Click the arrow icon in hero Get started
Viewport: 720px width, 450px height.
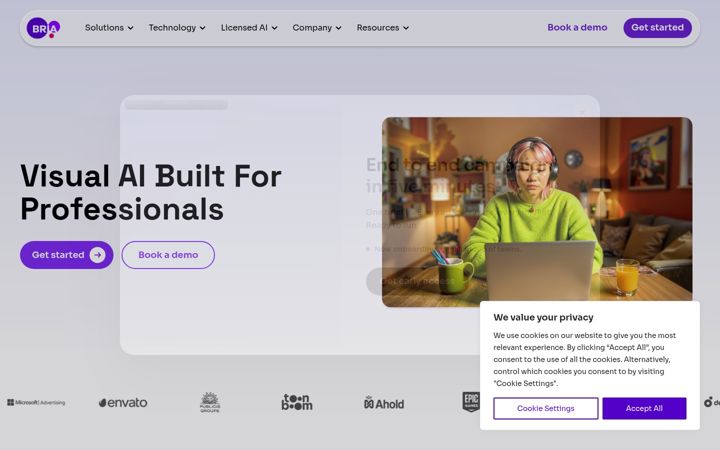pos(97,255)
